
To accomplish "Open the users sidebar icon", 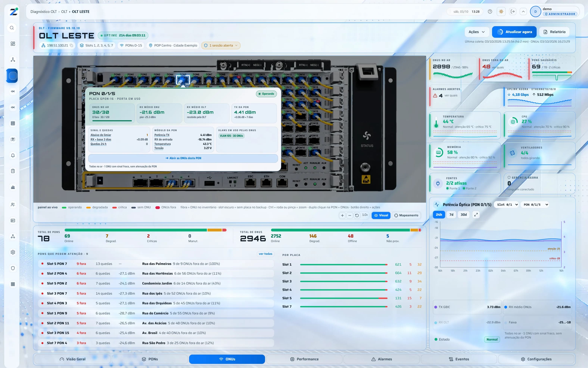I will [x=13, y=205].
